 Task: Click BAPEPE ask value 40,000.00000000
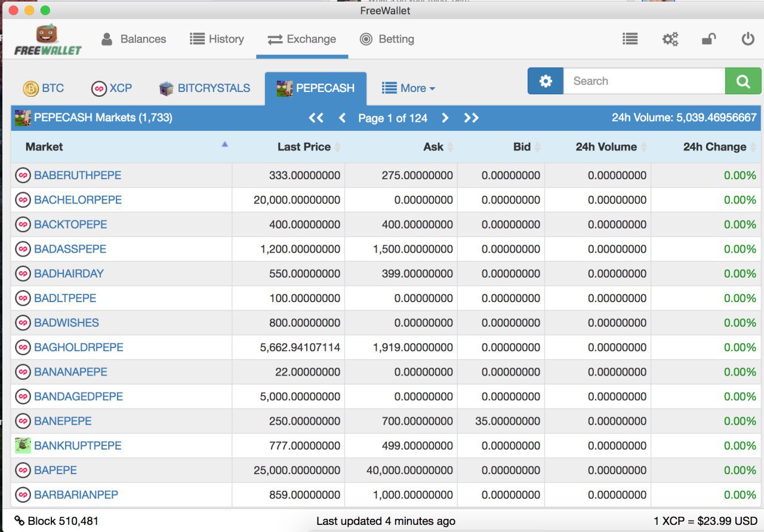409,470
